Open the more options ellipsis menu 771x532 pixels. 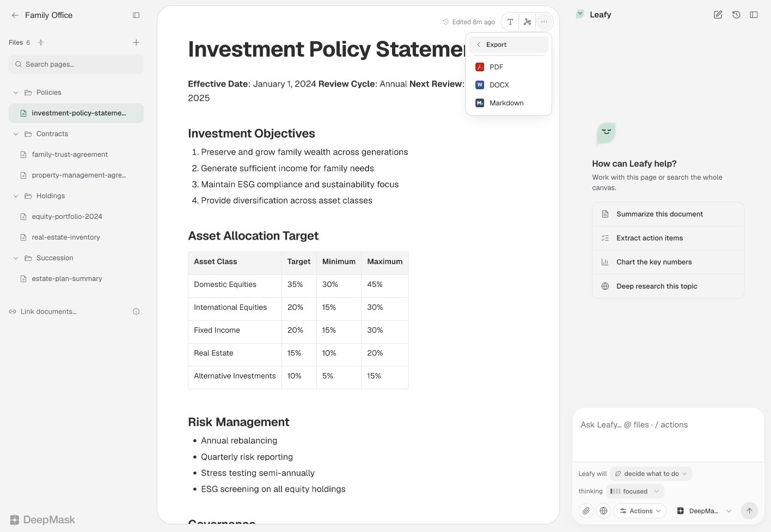point(544,22)
